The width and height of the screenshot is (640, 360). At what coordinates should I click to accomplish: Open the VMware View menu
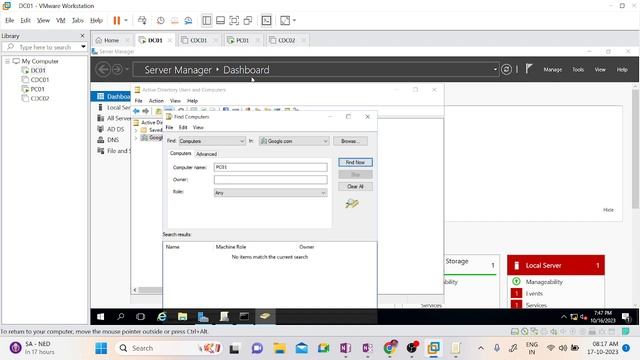43,20
